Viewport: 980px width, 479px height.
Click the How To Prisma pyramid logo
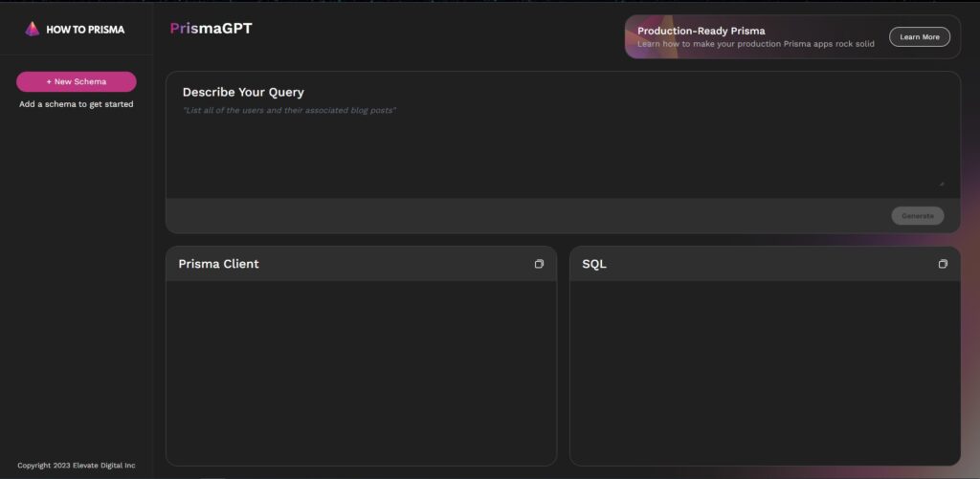(32, 29)
